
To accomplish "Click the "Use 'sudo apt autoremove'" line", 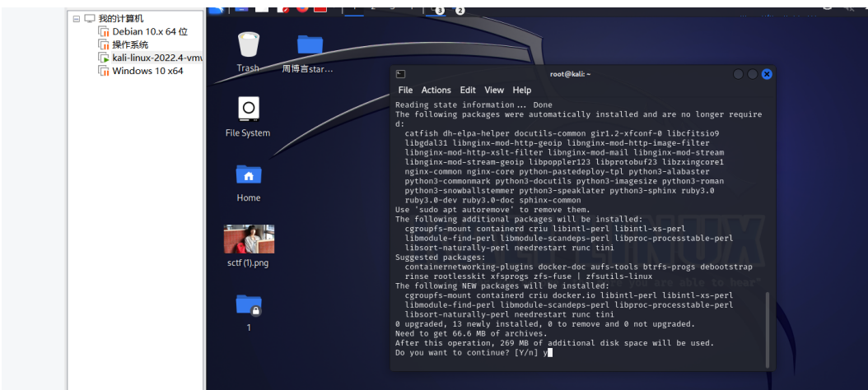I will click(492, 210).
